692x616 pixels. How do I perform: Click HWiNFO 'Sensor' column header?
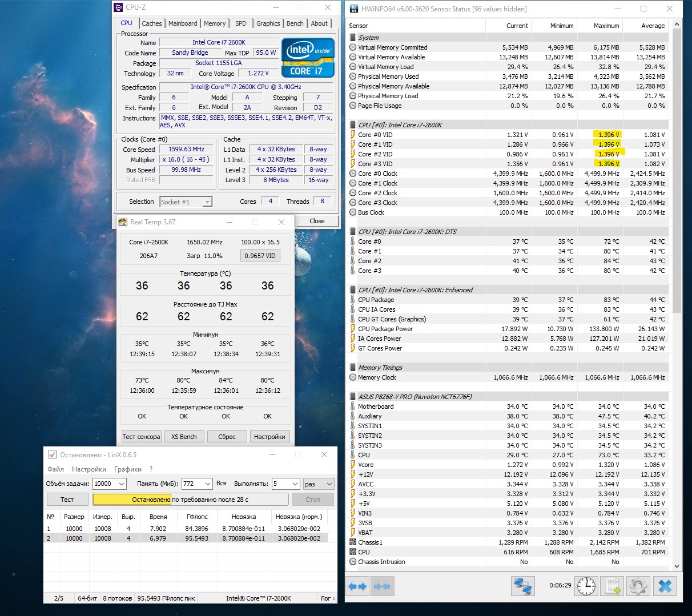click(416, 26)
